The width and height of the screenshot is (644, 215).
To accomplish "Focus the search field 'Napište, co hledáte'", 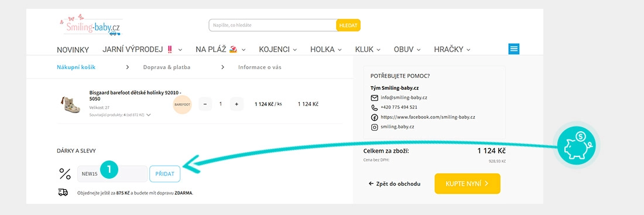I will click(x=273, y=25).
